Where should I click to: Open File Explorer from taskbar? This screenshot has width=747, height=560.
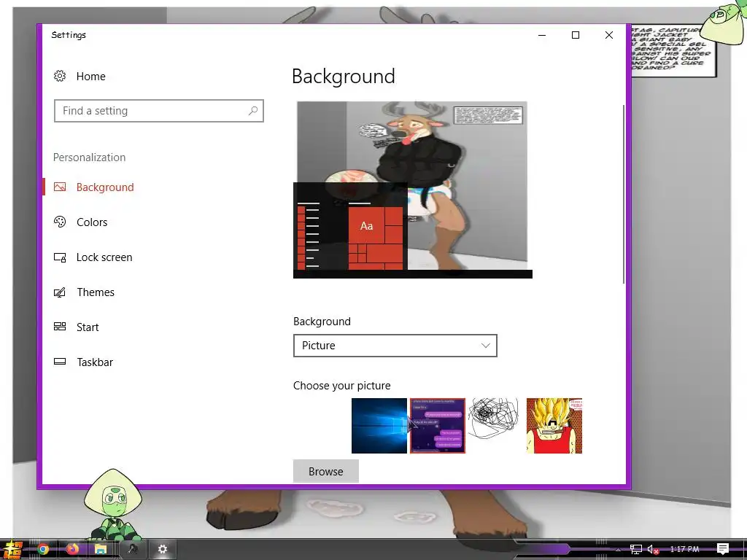pos(101,550)
